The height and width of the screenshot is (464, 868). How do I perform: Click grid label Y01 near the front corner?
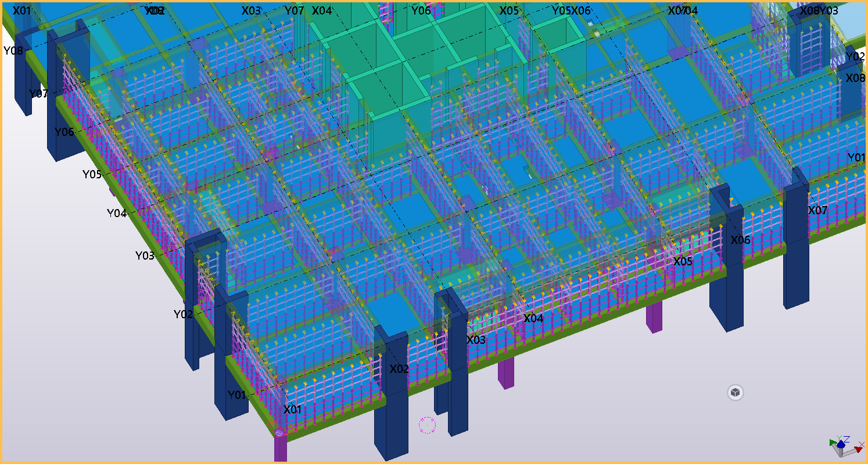click(x=237, y=395)
